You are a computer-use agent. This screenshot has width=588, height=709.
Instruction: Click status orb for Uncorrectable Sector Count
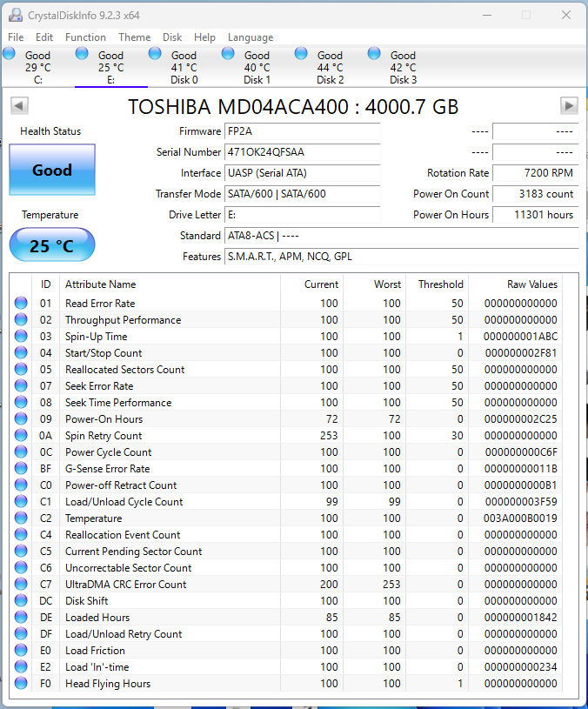[21, 567]
